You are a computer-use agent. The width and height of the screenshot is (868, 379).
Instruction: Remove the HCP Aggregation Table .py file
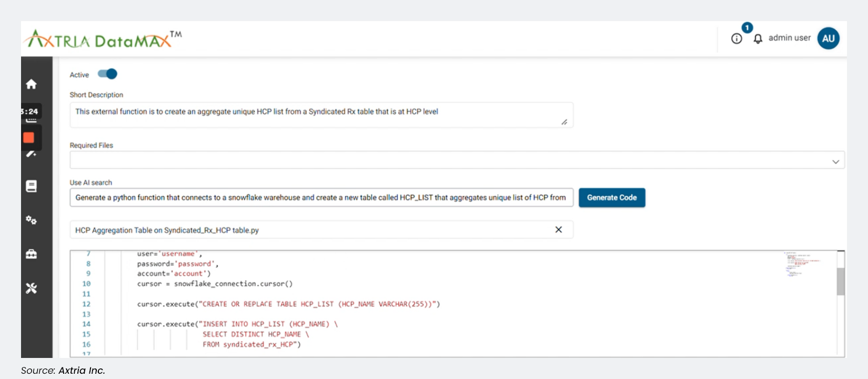point(559,230)
